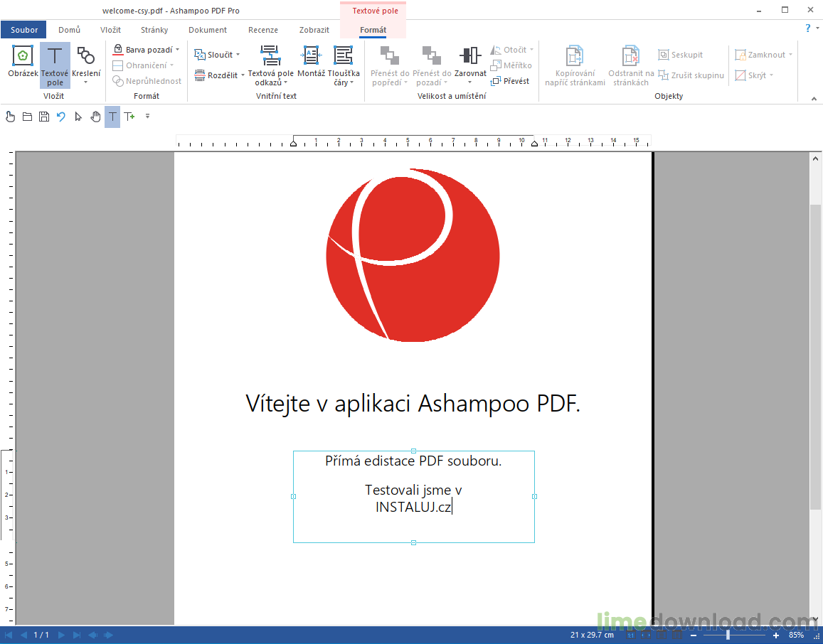The height and width of the screenshot is (644, 823).
Task: Click the Montáž tool in the ribbon
Action: click(x=311, y=64)
